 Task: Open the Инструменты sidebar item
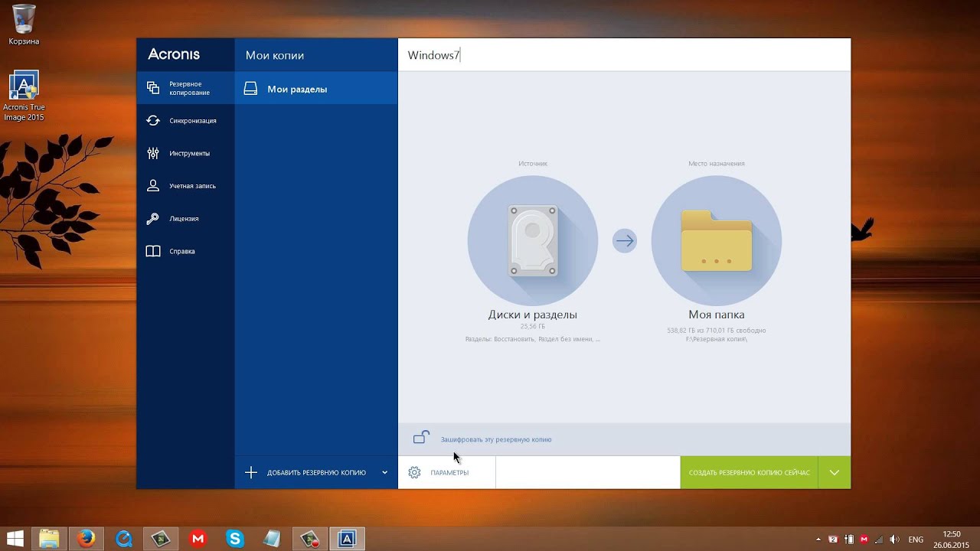[185, 153]
